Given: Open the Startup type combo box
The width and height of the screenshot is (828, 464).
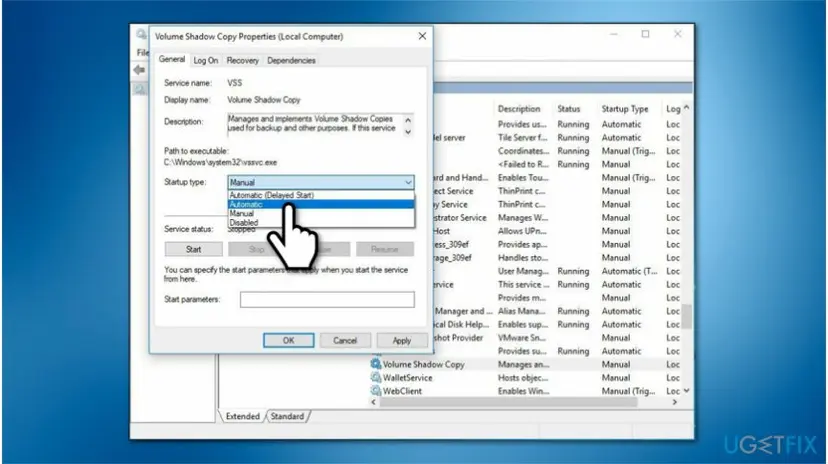Looking at the screenshot, I should coord(321,182).
